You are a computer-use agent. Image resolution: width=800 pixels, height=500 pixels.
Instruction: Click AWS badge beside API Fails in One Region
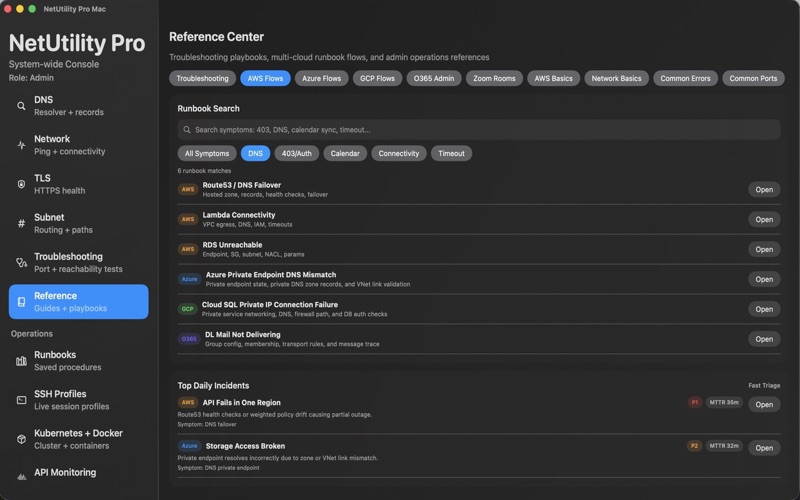click(188, 403)
